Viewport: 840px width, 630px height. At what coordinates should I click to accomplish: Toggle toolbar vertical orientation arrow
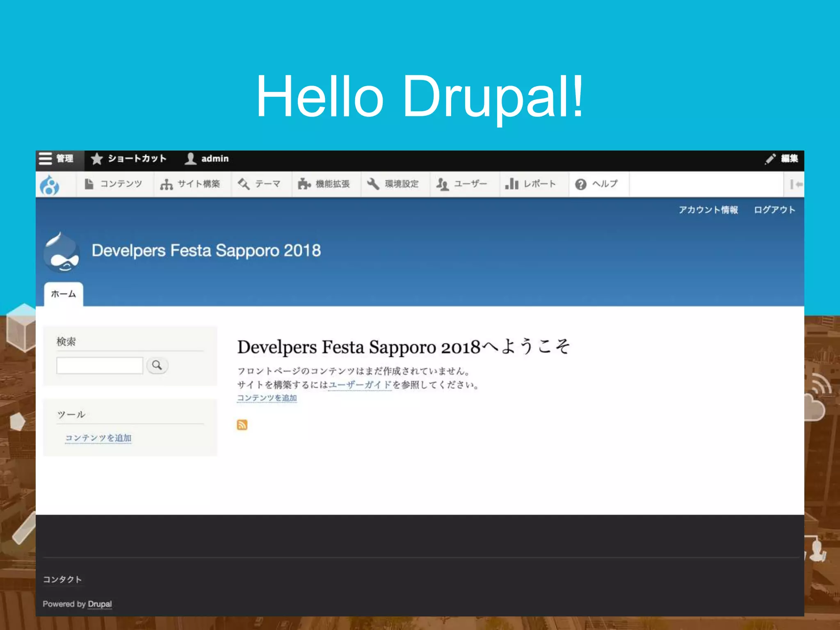[794, 185]
